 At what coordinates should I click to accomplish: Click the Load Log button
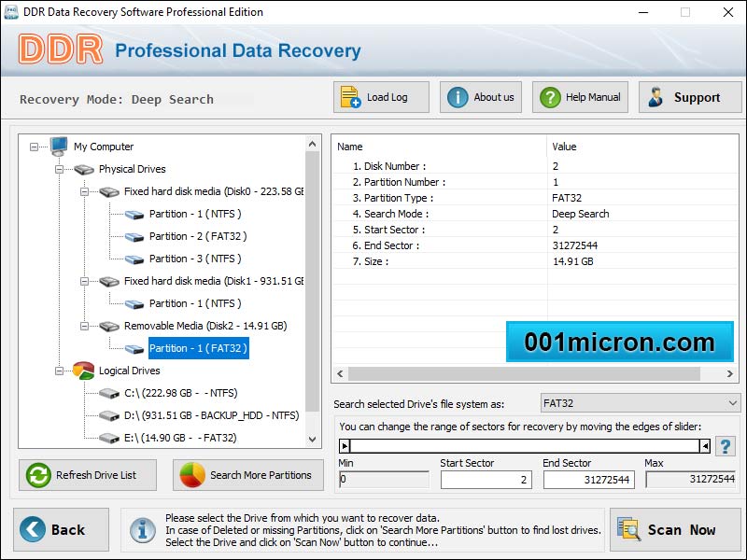[380, 96]
